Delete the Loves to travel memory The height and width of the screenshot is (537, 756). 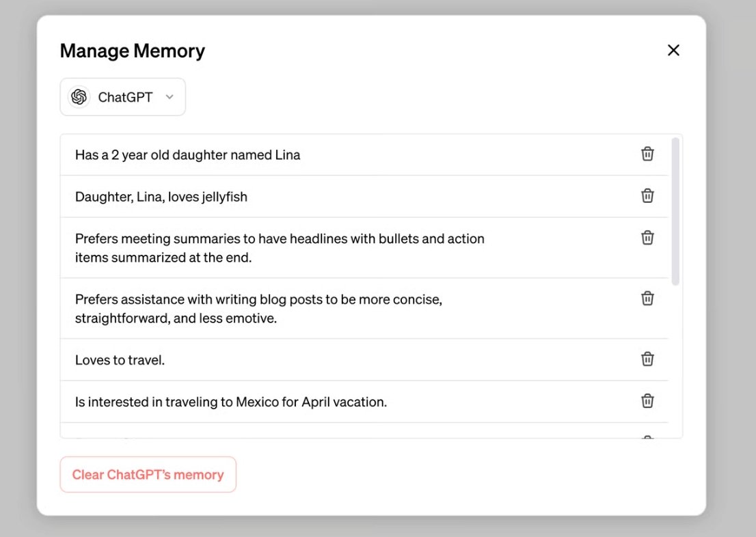coord(647,359)
